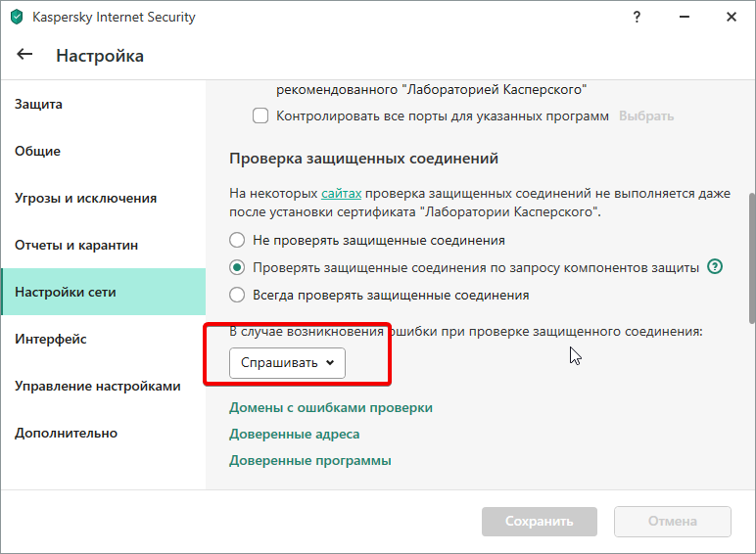This screenshot has height=554, width=756.
Task: Open 'Домены с ошибками проверки' link
Action: click(x=331, y=407)
